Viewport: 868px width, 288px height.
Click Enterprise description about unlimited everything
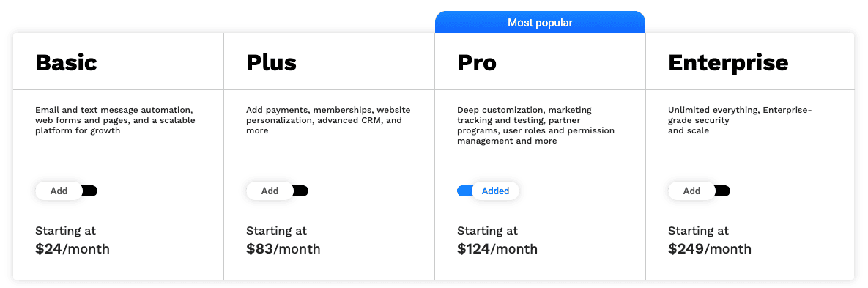tap(740, 120)
